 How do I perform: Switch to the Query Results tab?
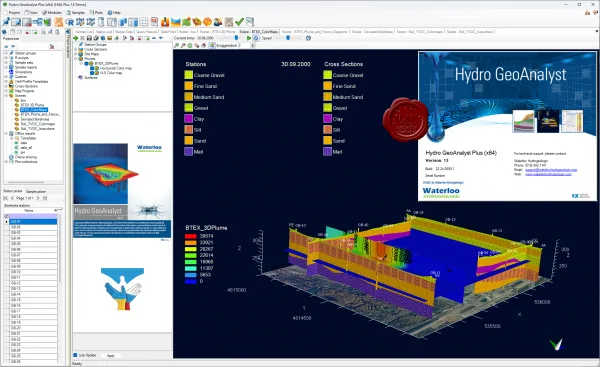coord(147,32)
